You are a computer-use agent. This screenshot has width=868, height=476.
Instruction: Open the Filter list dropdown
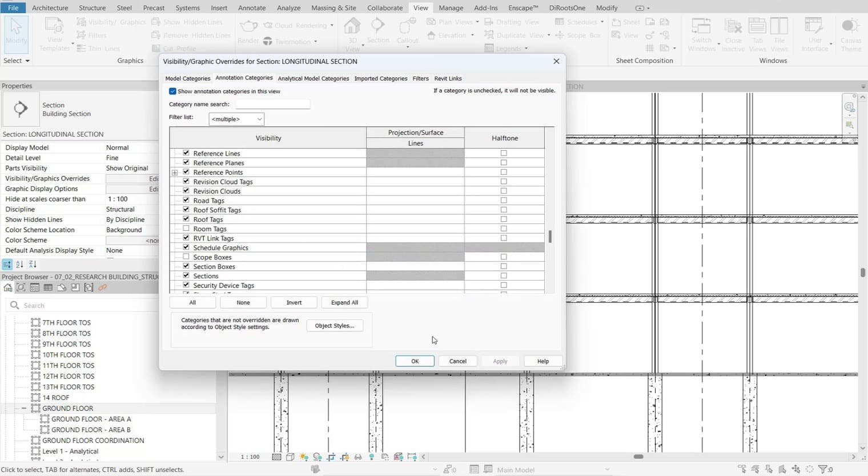coord(236,119)
